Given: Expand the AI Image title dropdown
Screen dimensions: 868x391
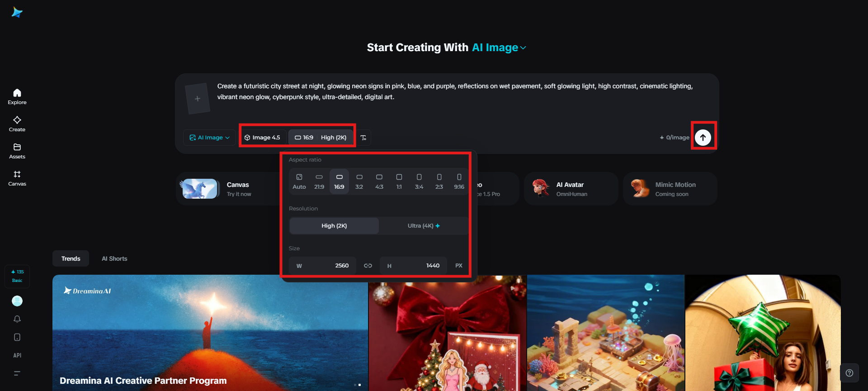Looking at the screenshot, I should [499, 48].
